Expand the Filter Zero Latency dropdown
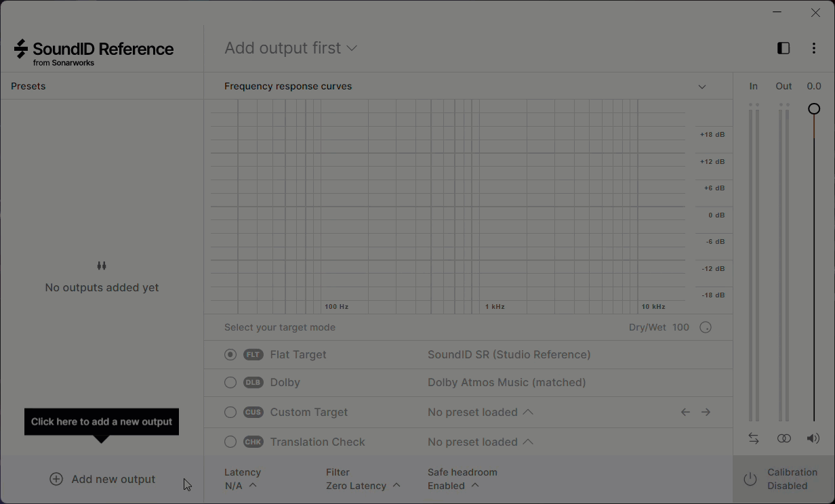Image resolution: width=835 pixels, height=504 pixels. tap(363, 486)
